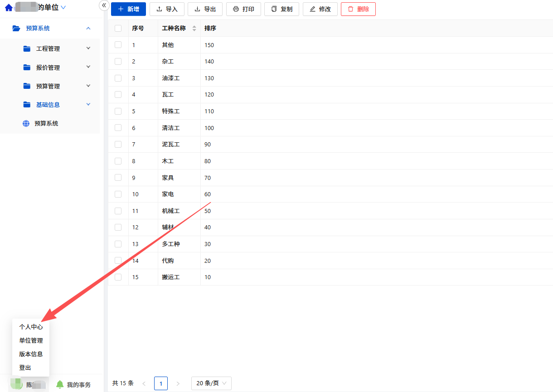This screenshot has height=392, width=553.
Task: Click the 泥瓦工 cell
Action: click(171, 144)
